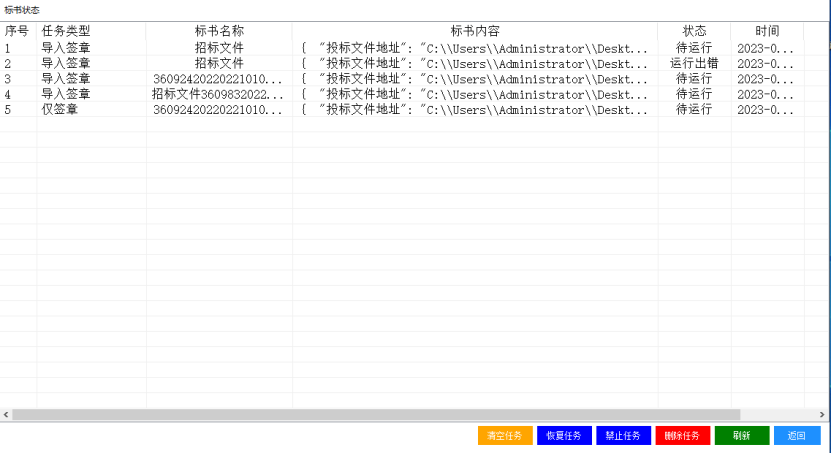Click the 投标文件地址 content cell in row 1
831x453 pixels.
click(475, 48)
